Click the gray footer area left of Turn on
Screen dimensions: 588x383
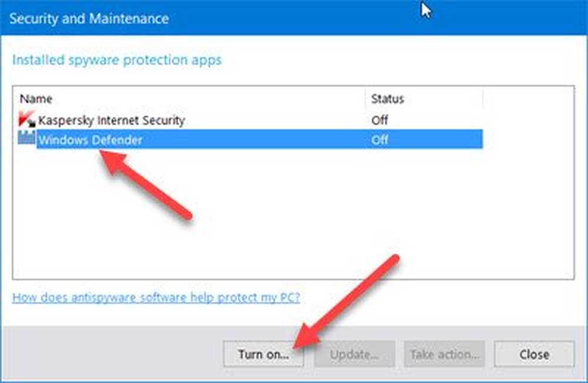pyautogui.click(x=112, y=354)
